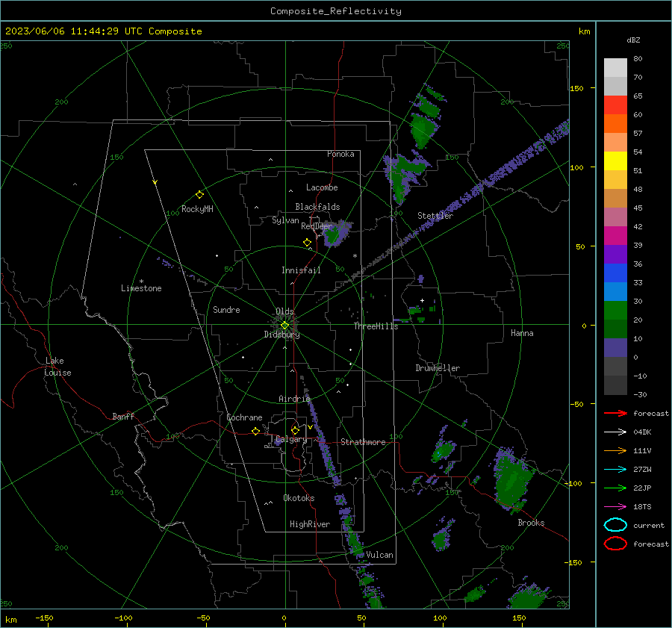Click the Sundre city label

(x=226, y=309)
